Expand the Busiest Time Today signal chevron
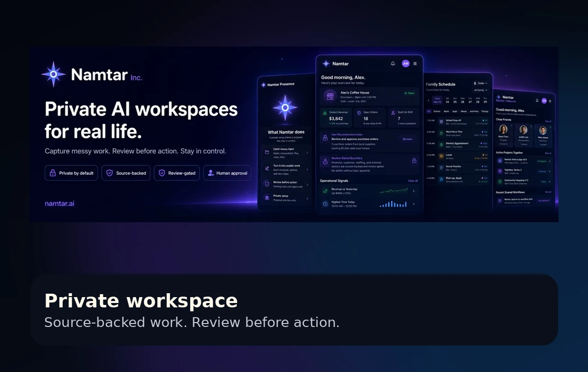 [414, 204]
